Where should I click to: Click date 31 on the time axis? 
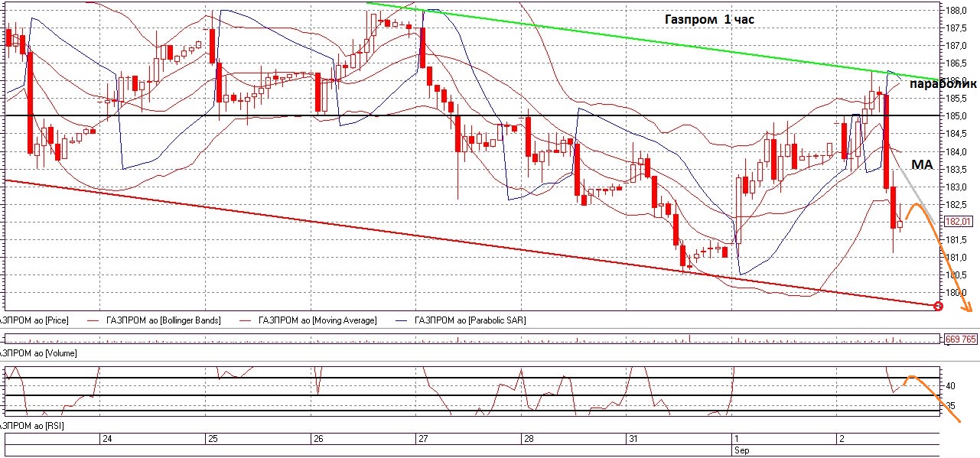pyautogui.click(x=633, y=439)
